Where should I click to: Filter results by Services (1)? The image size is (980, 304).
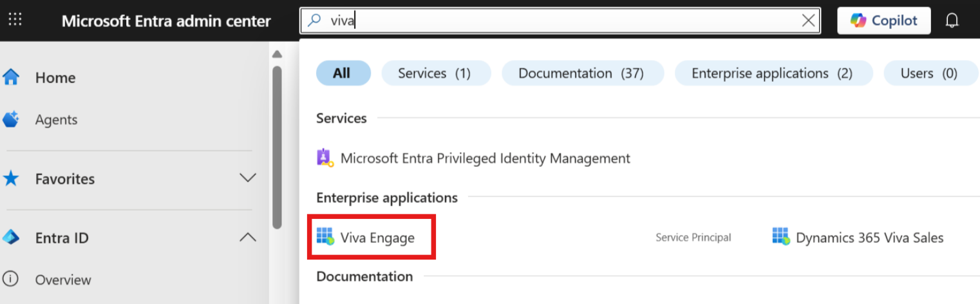click(435, 73)
